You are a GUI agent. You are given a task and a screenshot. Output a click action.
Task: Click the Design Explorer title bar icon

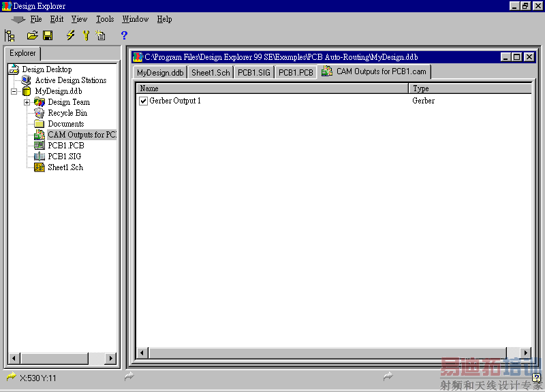tap(7, 6)
